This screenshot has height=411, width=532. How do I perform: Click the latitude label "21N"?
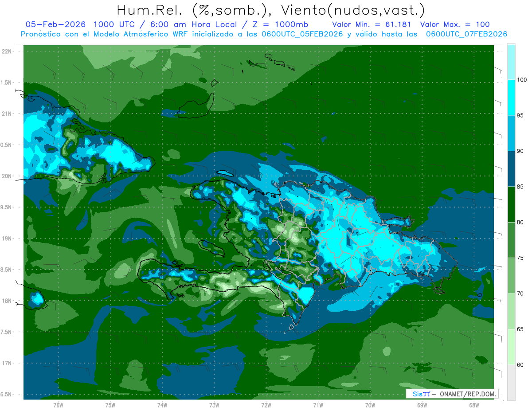click(x=7, y=114)
